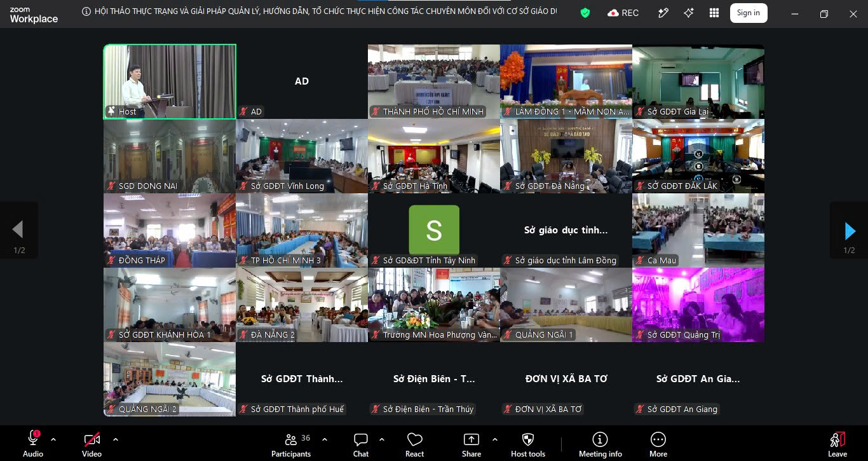Screen dimensions: 868x461
Task: Go to next gallery page arrow
Action: coord(850,231)
